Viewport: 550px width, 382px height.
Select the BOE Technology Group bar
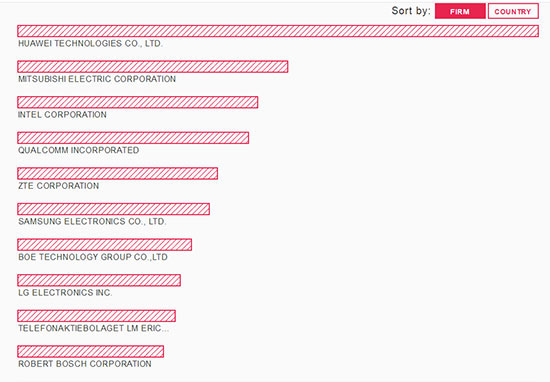[105, 245]
